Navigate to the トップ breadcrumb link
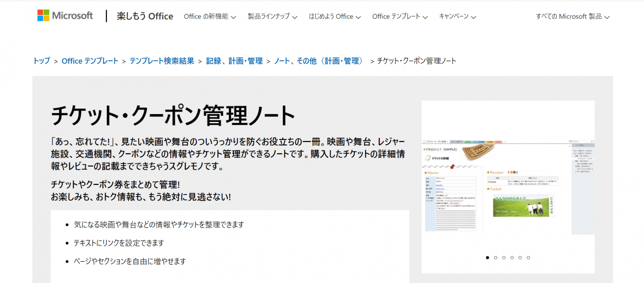This screenshot has width=644, height=283. (x=40, y=60)
